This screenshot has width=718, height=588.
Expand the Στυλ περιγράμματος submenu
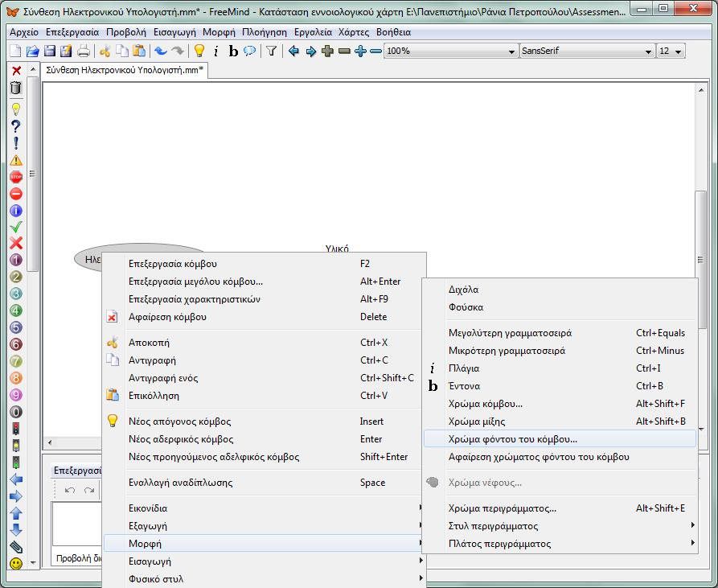pos(560,526)
